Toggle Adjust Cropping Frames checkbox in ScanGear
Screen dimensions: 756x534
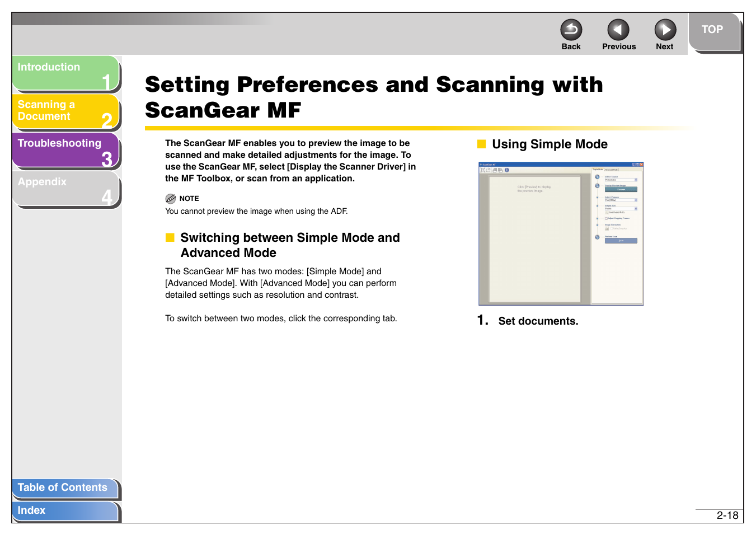tap(606, 218)
